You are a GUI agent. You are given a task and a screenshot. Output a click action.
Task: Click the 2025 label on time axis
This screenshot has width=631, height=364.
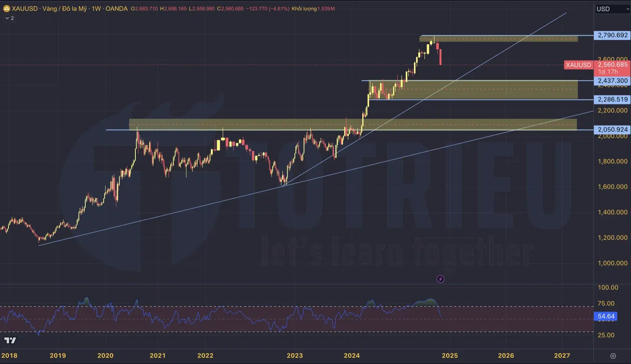click(x=449, y=355)
